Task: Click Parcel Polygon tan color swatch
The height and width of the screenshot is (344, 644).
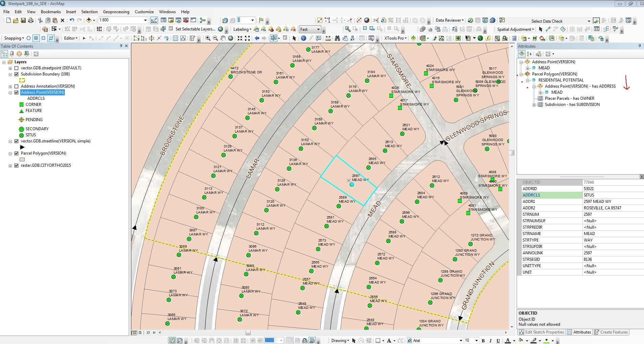Action: pos(22,159)
